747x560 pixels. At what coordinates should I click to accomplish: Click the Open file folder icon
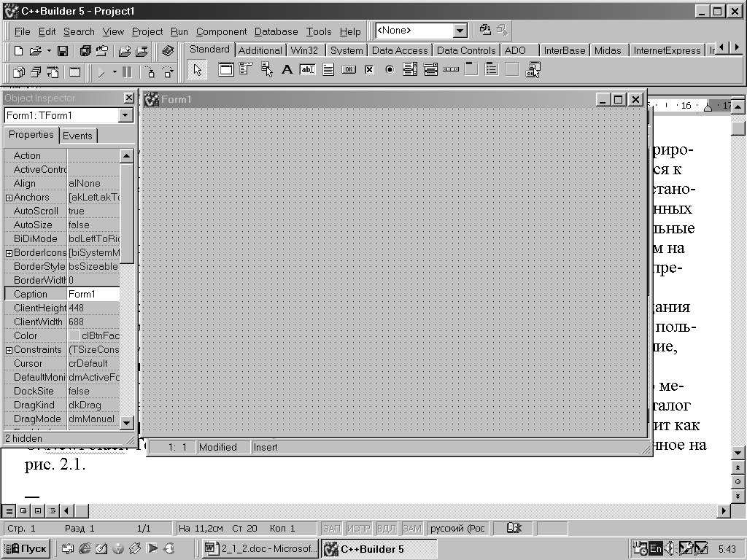[x=35, y=51]
